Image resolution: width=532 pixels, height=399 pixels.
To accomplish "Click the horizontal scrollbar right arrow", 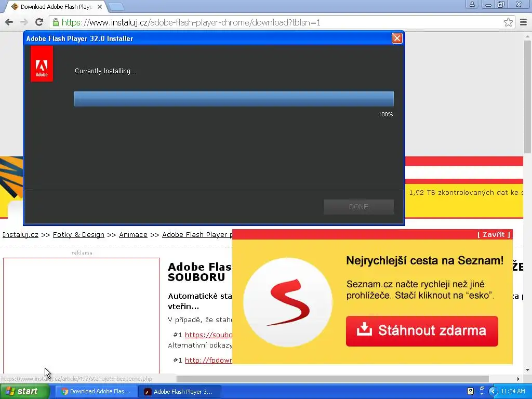I will tap(518, 379).
